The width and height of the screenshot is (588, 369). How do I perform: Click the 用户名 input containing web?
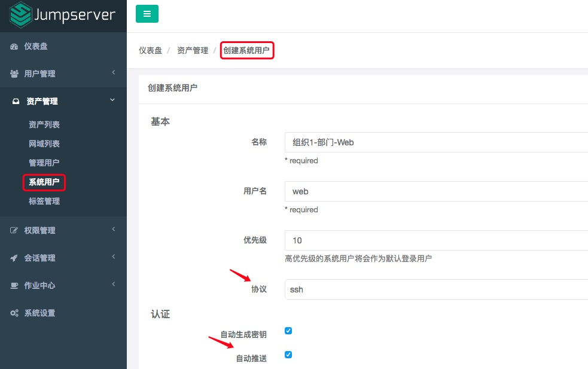pyautogui.click(x=436, y=191)
